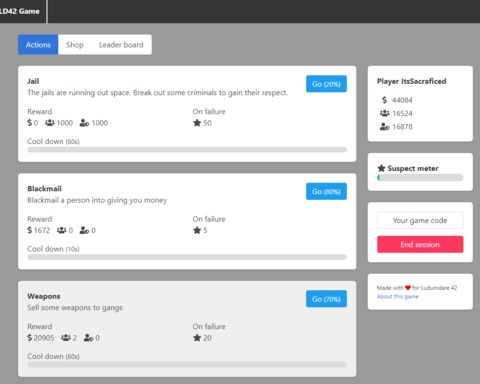Switch to the Actions tab
Image resolution: width=480 pixels, height=384 pixels.
38,45
